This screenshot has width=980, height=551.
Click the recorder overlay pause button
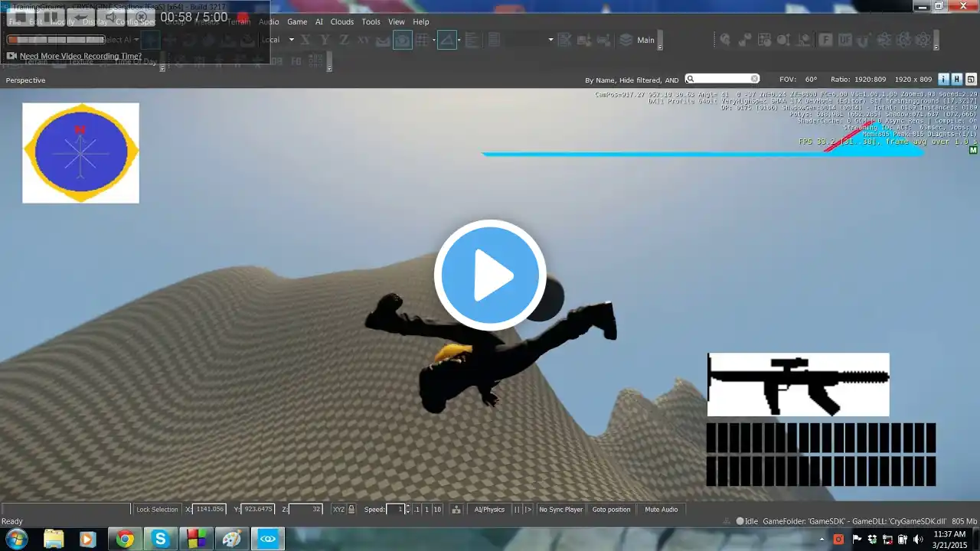(x=50, y=17)
